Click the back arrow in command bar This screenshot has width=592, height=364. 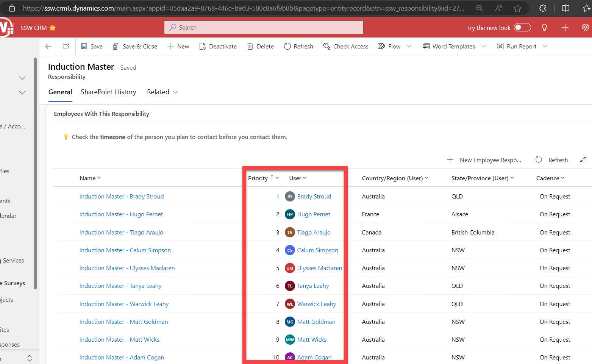click(x=48, y=46)
